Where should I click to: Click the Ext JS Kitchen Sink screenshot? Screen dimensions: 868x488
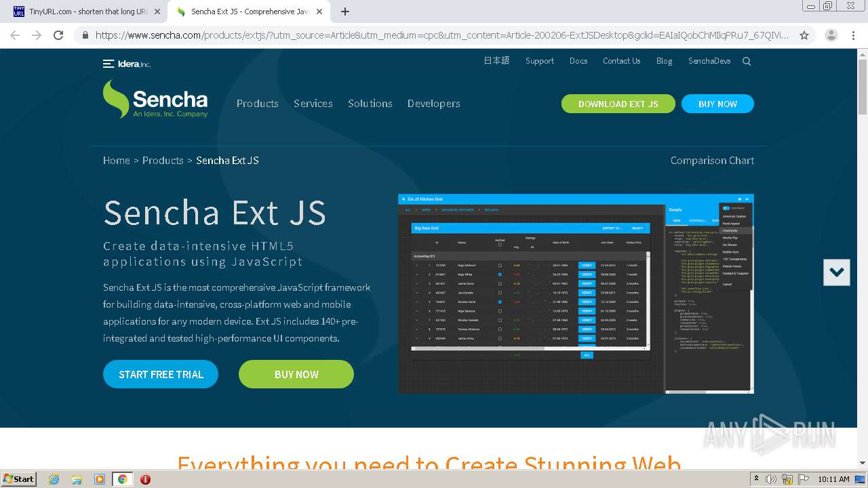576,293
